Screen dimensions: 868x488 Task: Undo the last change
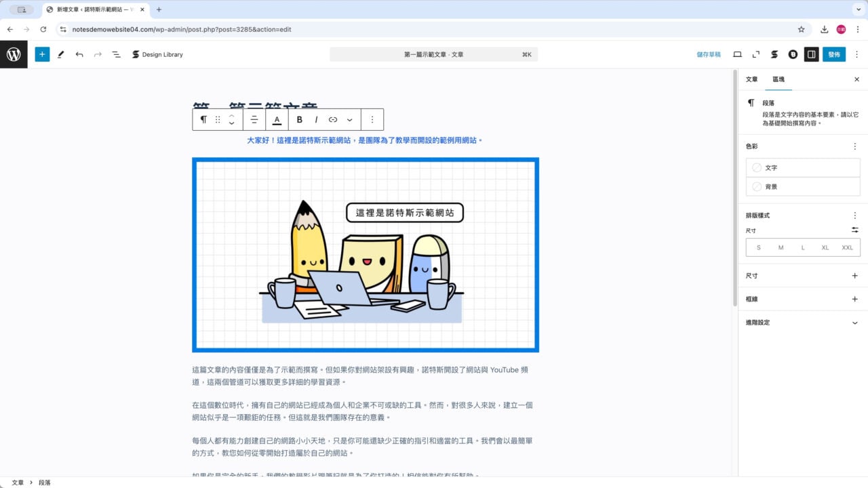click(x=79, y=54)
